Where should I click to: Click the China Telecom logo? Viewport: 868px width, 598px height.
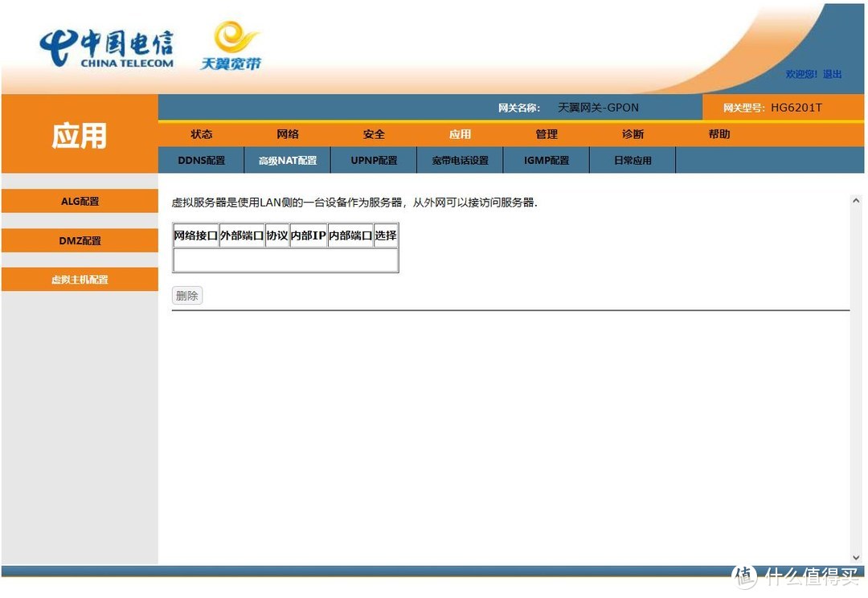pos(105,47)
